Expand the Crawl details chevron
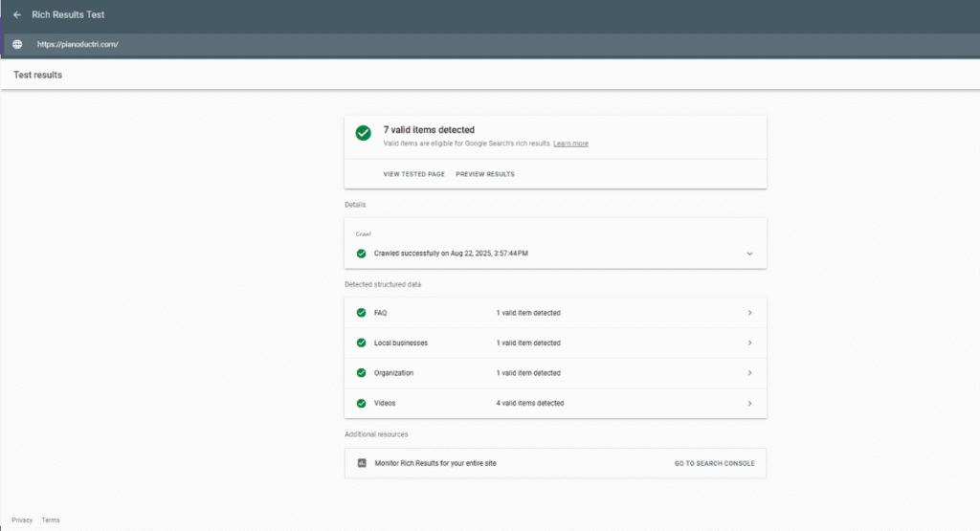 click(749, 254)
